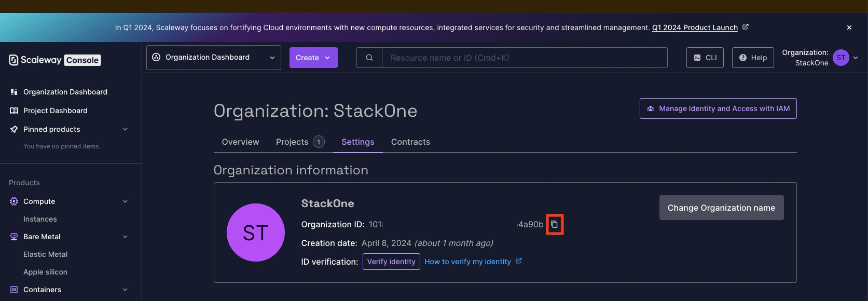Collapse the Containers section chevron
The height and width of the screenshot is (301, 868).
125,290
